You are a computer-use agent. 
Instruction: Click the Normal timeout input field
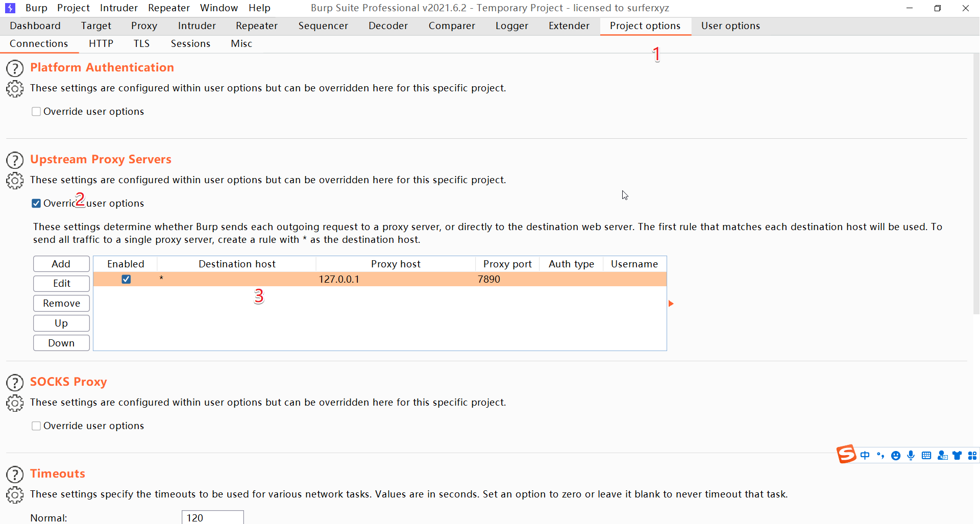(x=213, y=517)
